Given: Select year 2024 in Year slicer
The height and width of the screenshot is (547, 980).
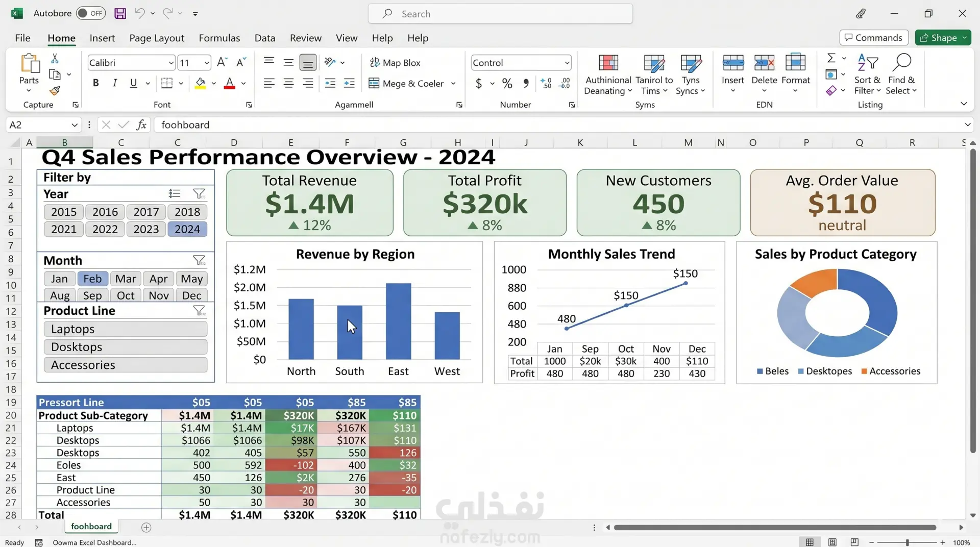Looking at the screenshot, I should [x=187, y=229].
